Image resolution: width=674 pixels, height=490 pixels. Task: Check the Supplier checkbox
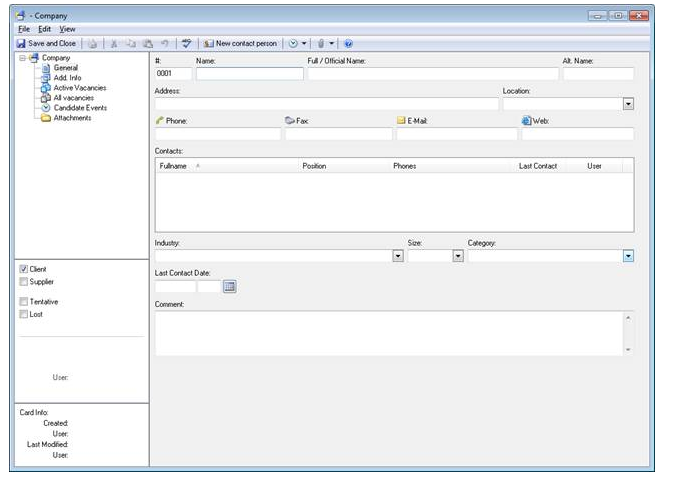click(24, 282)
